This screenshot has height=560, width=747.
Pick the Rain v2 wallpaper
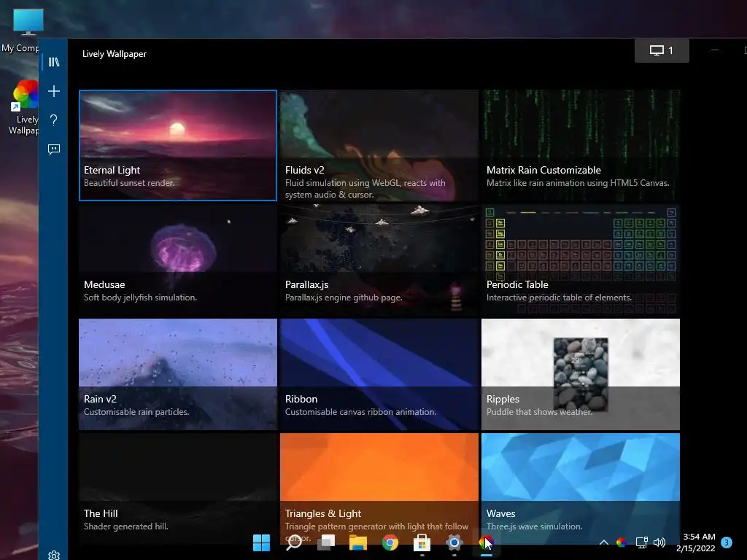178,374
